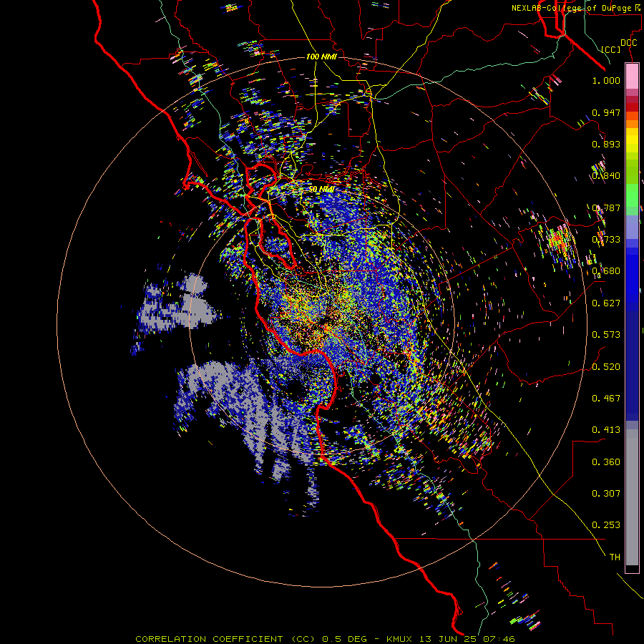This screenshot has height=644, width=644.
Task: Click the 0.893 scale value
Action: 606,144
